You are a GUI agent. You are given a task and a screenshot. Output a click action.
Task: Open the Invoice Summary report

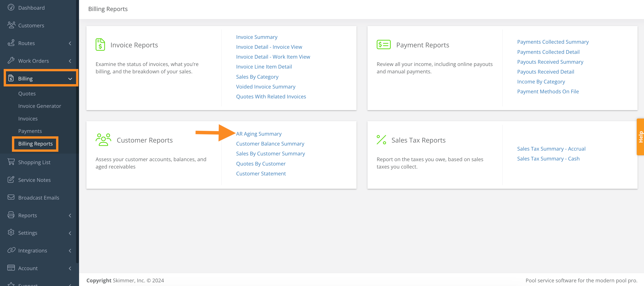(x=257, y=37)
